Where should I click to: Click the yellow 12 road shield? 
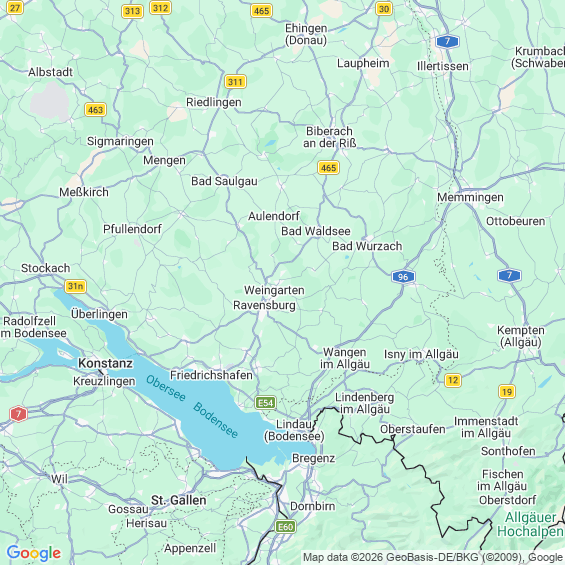point(453,380)
